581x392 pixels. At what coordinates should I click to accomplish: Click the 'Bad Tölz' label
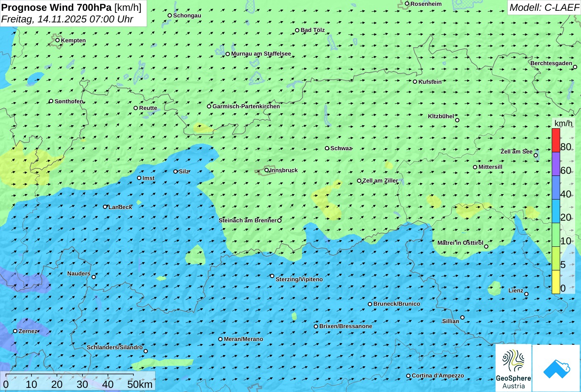[x=313, y=30]
